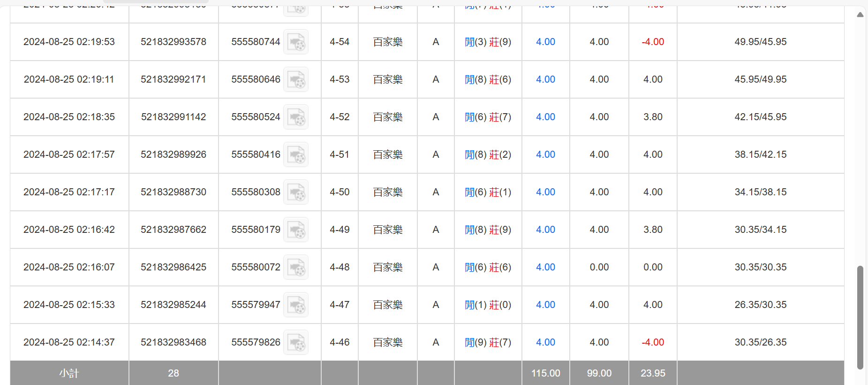
Task: Click the scroll up arrow of scrollbar
Action: 860,15
